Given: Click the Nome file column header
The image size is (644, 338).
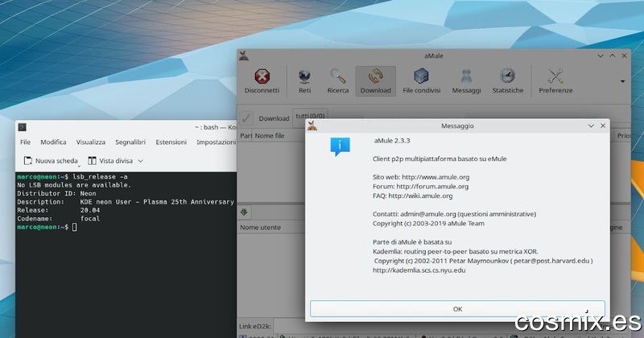Looking at the screenshot, I should click(x=270, y=135).
